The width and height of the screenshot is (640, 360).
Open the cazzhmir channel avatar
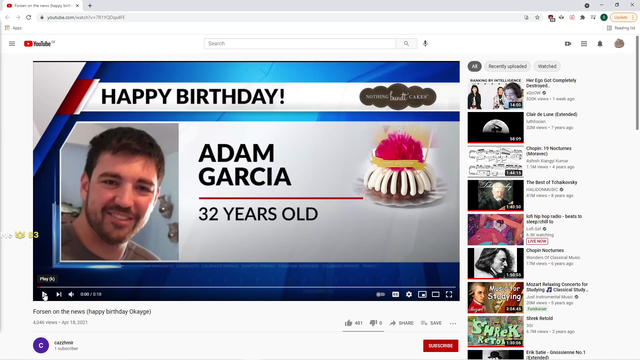41,345
